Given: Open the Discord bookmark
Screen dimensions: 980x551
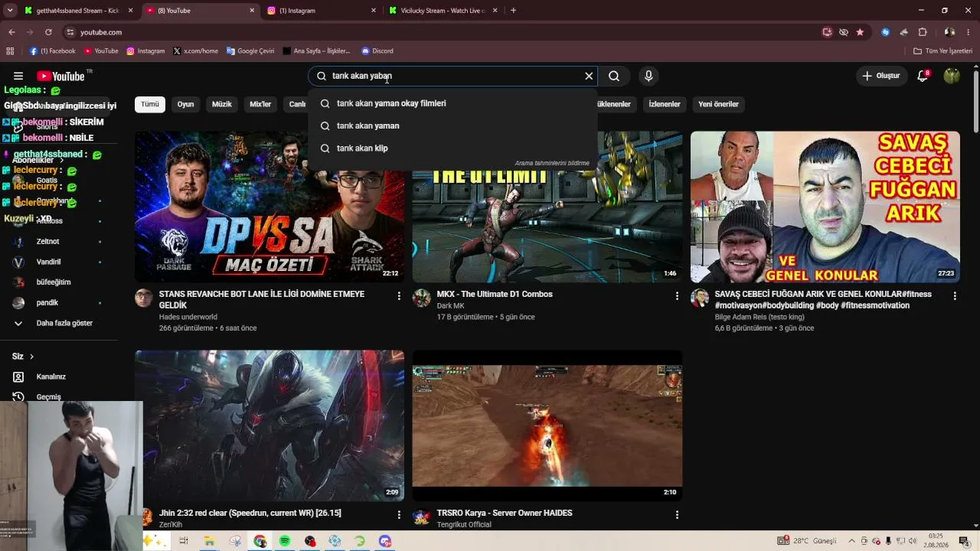Looking at the screenshot, I should click(x=377, y=51).
